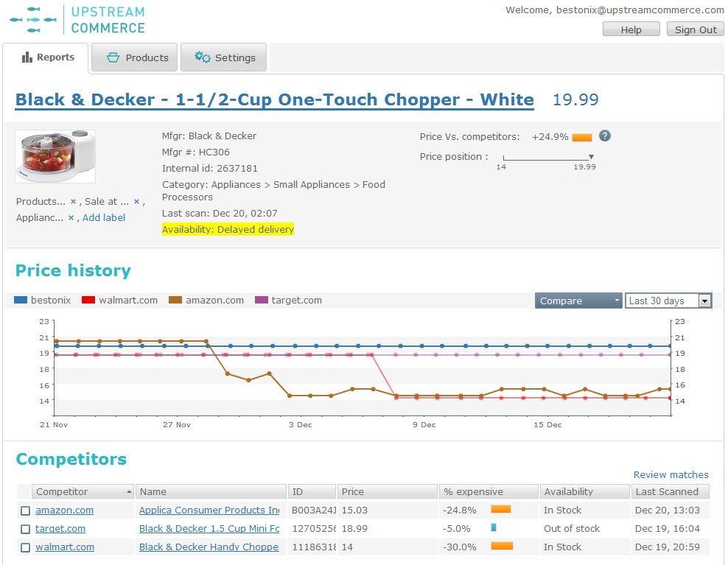Click the amazon.com brown legend swatch
Viewport: 728px width, 565px height.
point(175,301)
